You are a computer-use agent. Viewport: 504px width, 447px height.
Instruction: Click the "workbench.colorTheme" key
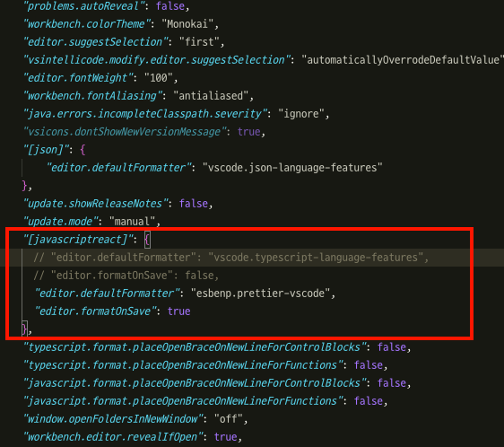click(x=86, y=24)
